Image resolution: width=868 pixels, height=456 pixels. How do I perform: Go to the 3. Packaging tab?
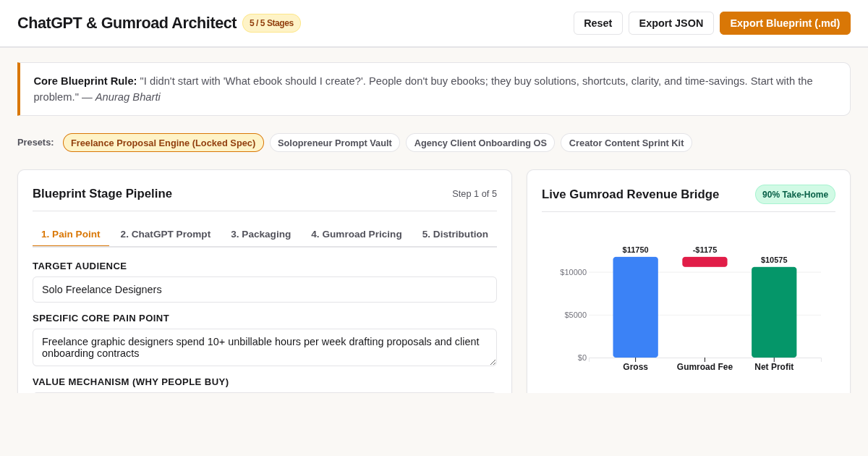(261, 235)
